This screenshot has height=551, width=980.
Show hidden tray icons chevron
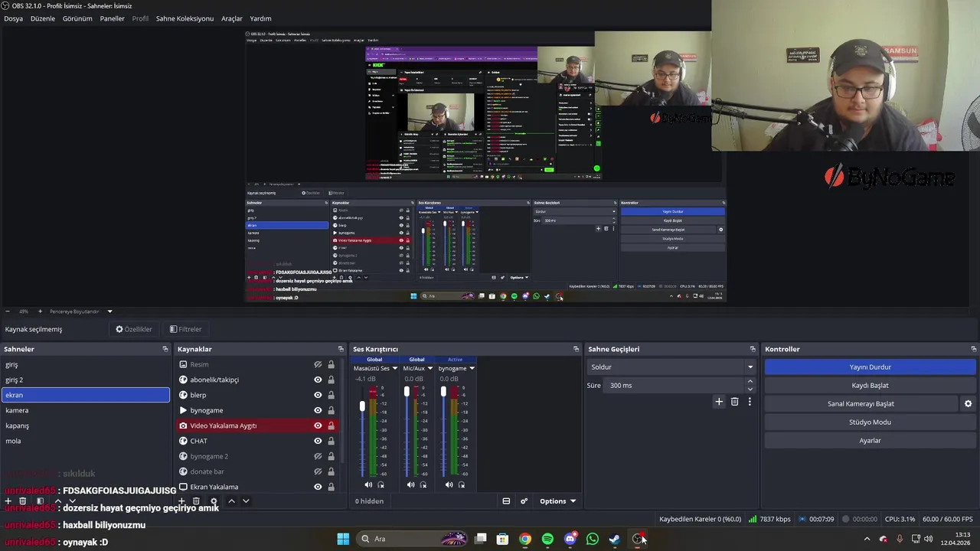(867, 539)
